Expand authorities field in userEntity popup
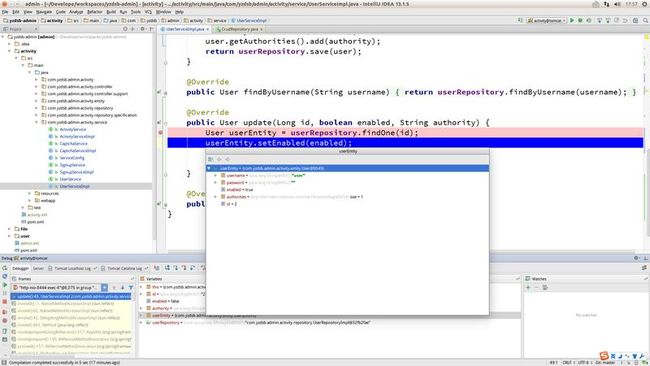This screenshot has width=650, height=366. [216, 197]
